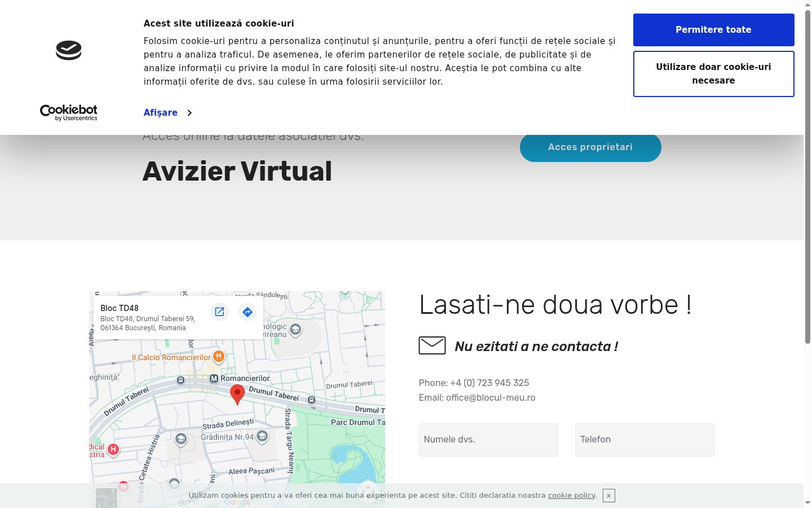Open Acces proprietari
Viewport: 812px width, 508px height.
coord(590,147)
